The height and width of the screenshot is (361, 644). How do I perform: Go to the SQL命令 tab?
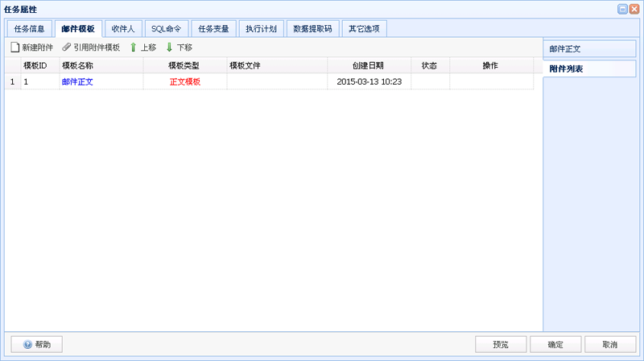[167, 28]
